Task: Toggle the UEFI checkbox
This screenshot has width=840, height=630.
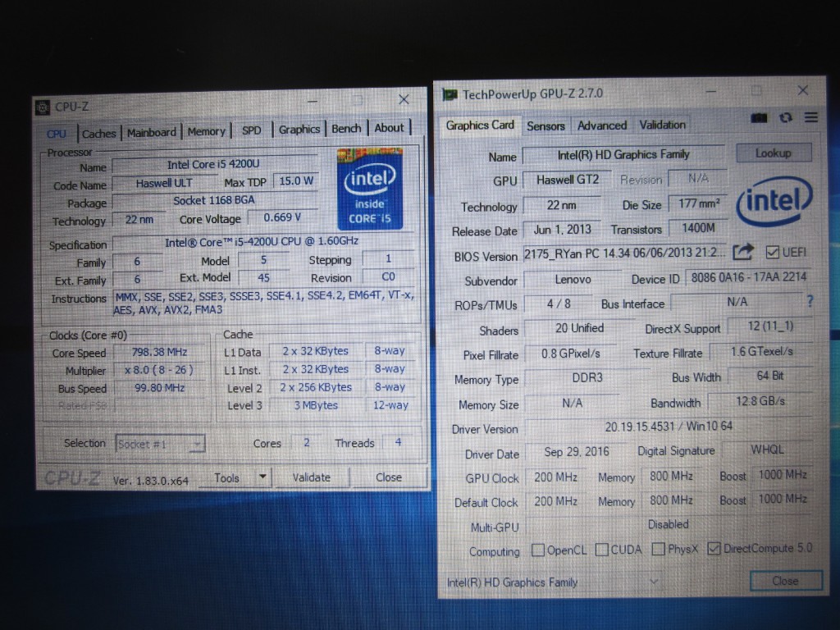Action: coord(772,253)
